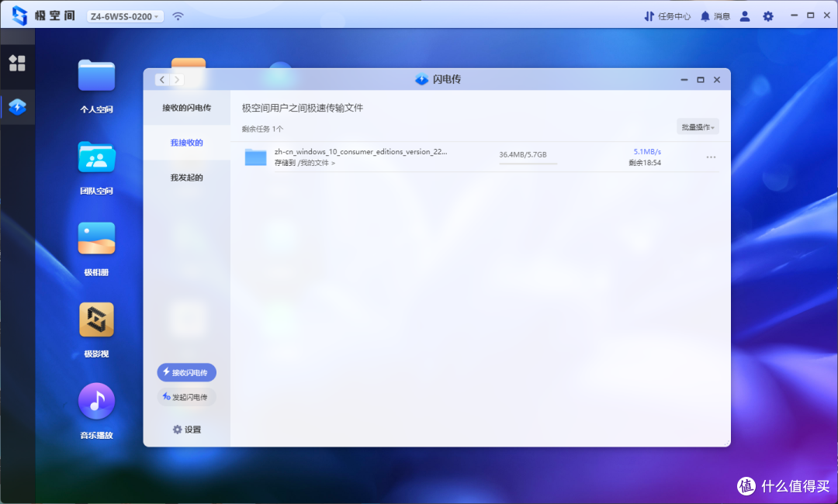Select the zh-cn_windows_10_consumer_editions file name
This screenshot has height=504, width=838.
361,152
